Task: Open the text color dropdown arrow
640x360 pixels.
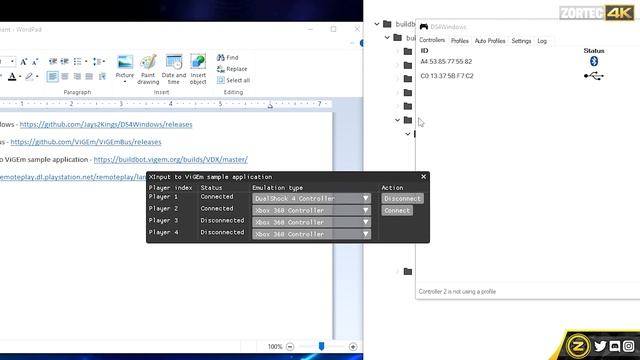Action: tap(20, 76)
